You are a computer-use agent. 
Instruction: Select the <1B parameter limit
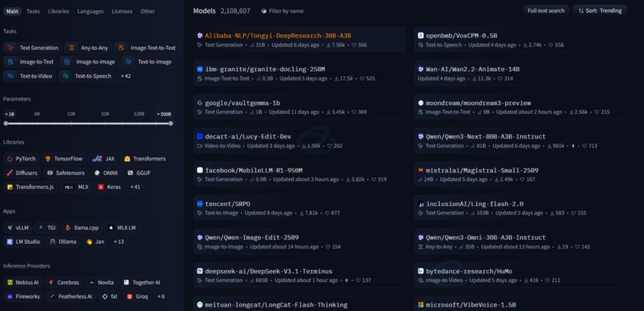(x=9, y=114)
